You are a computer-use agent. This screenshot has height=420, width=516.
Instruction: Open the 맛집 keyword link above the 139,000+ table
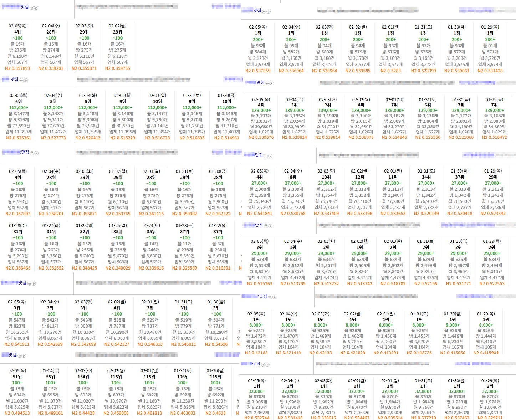click(260, 82)
